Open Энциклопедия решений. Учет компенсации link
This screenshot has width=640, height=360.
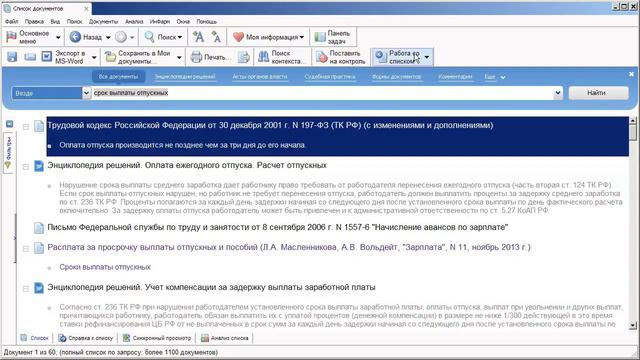pyautogui.click(x=211, y=287)
